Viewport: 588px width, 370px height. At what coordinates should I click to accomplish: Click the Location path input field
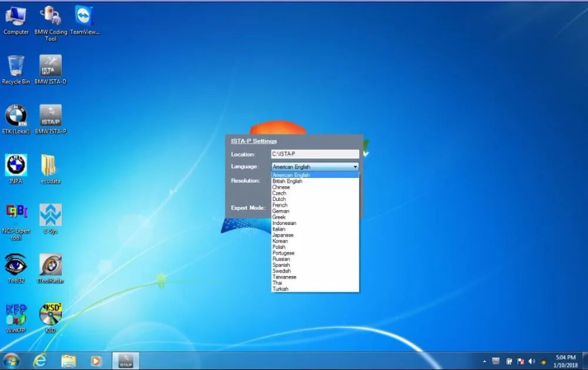click(x=315, y=154)
